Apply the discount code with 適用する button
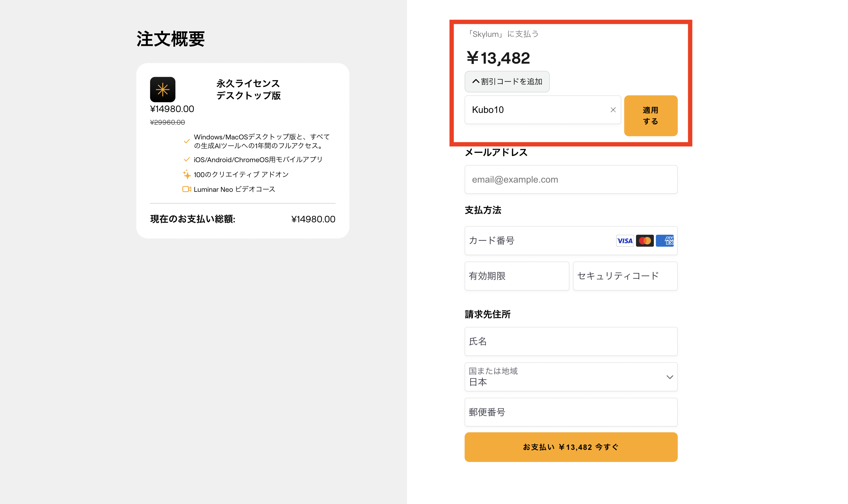This screenshot has height=504, width=848. tap(650, 115)
